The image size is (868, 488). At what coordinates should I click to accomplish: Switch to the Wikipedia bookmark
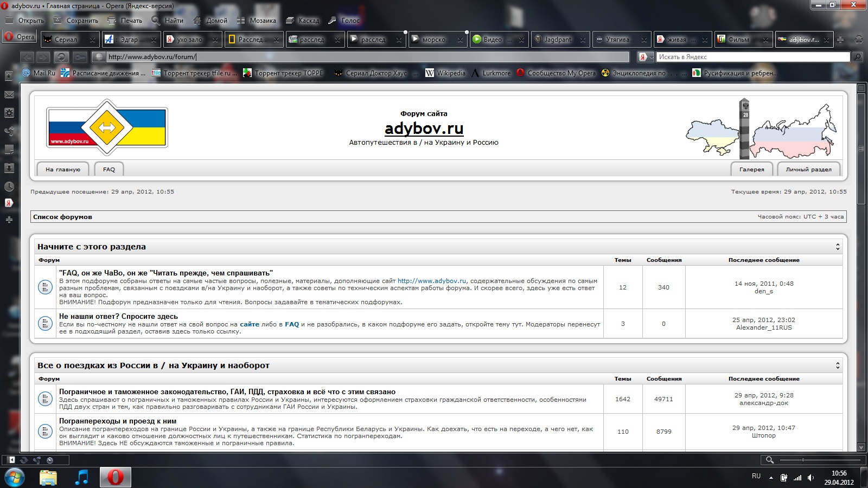pos(445,73)
